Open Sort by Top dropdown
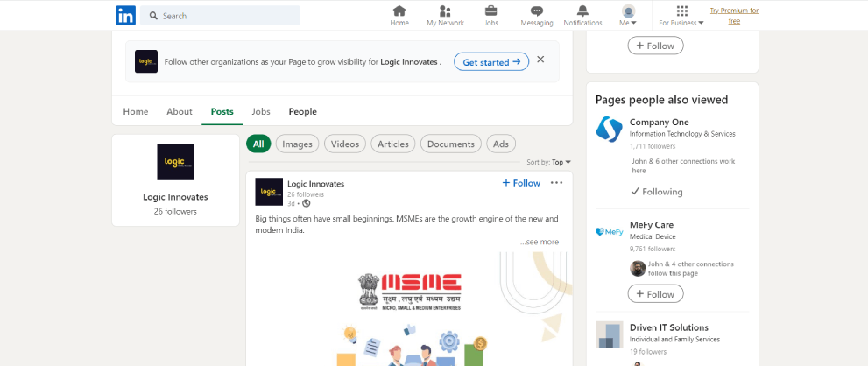 [548, 162]
